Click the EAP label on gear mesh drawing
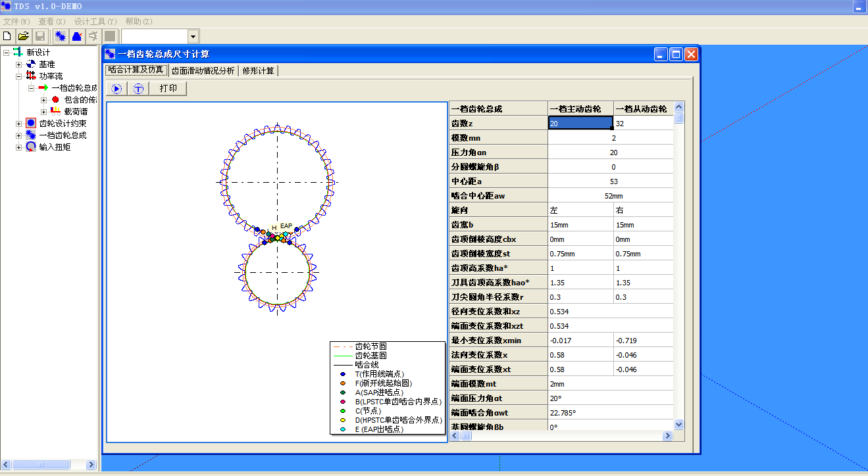 pyautogui.click(x=286, y=226)
